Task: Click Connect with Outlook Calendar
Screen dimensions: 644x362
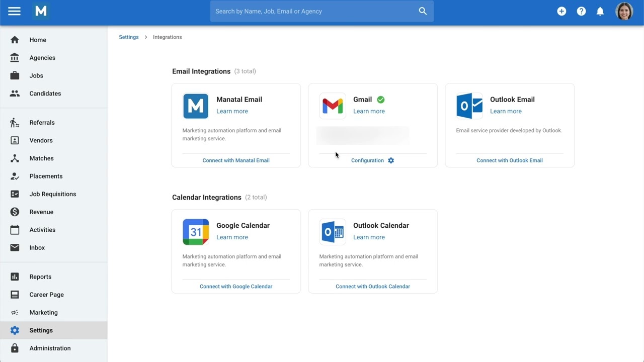Action: pos(373,287)
